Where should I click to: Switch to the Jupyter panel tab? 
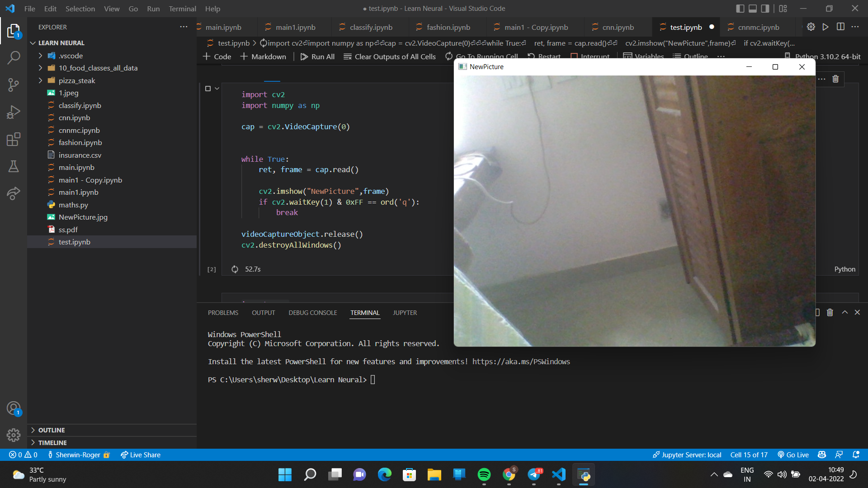(404, 312)
